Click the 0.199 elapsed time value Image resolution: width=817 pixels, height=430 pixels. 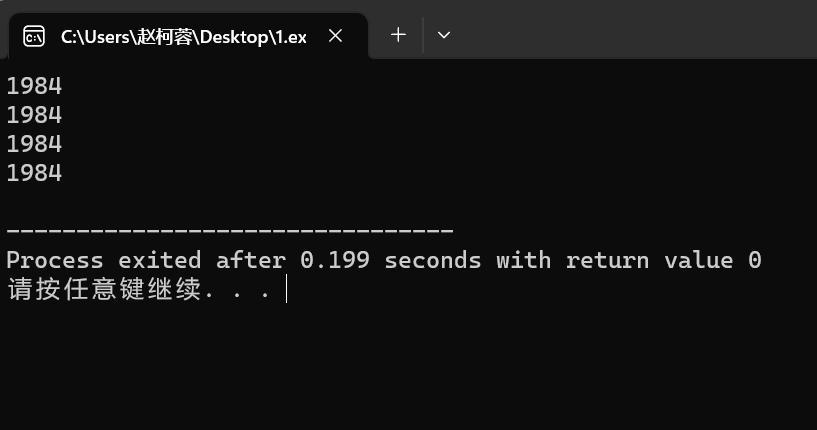coord(335,260)
